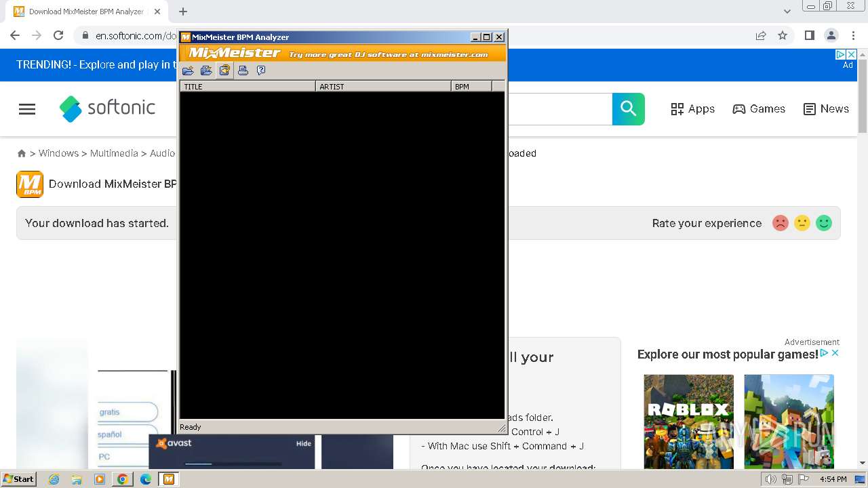Click the Softonic search button
868x488 pixels.
coord(629,109)
